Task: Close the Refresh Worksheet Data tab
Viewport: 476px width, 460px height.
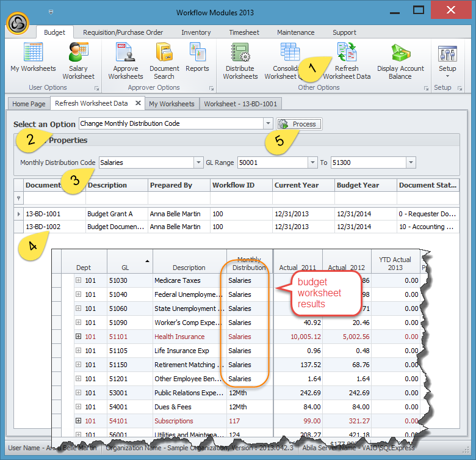Action: tap(137, 103)
